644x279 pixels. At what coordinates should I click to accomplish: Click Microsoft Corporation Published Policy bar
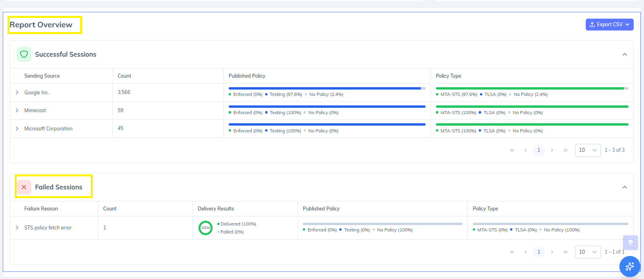click(327, 124)
